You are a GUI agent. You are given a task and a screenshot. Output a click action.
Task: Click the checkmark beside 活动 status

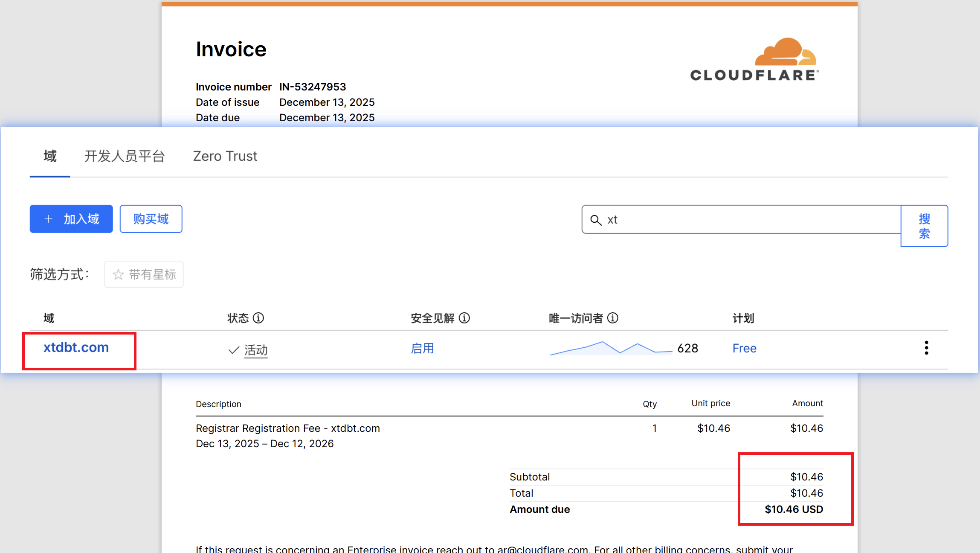(x=233, y=349)
